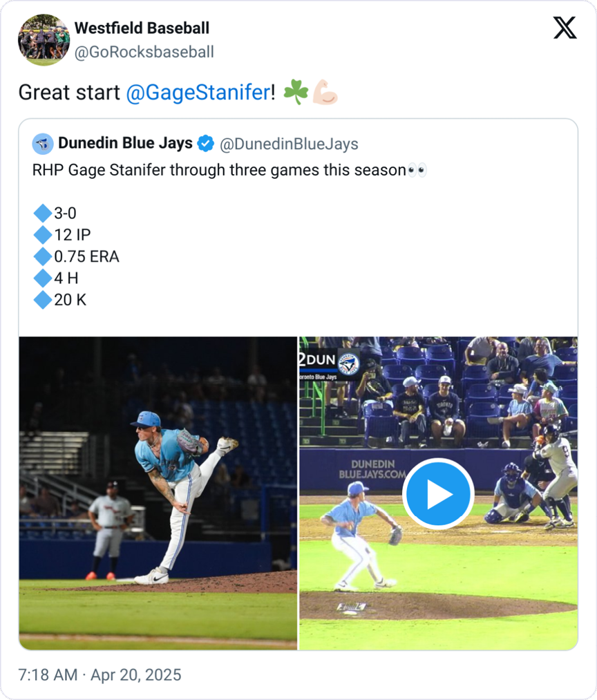597x700 pixels.
Task: Click the blue verified badge
Action: [x=205, y=144]
